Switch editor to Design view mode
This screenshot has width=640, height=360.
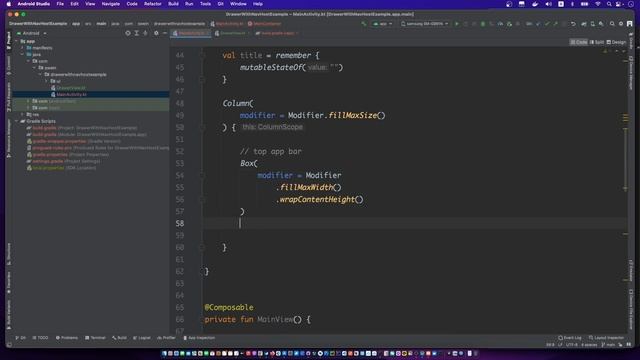point(616,42)
